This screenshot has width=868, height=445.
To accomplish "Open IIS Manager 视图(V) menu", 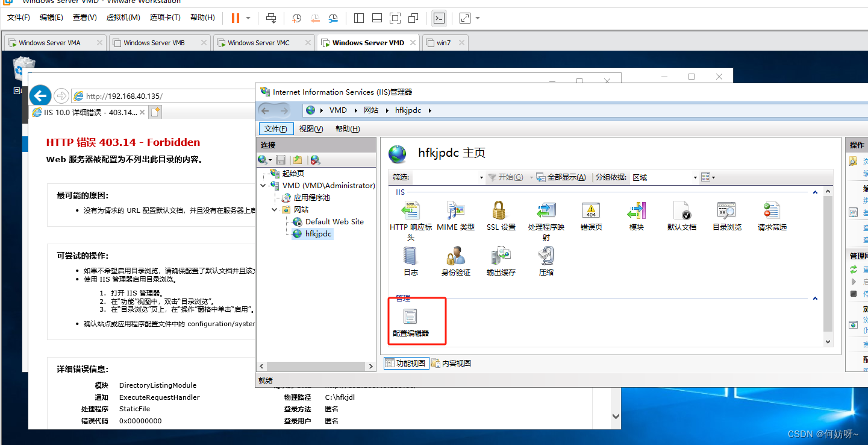I will (x=311, y=129).
